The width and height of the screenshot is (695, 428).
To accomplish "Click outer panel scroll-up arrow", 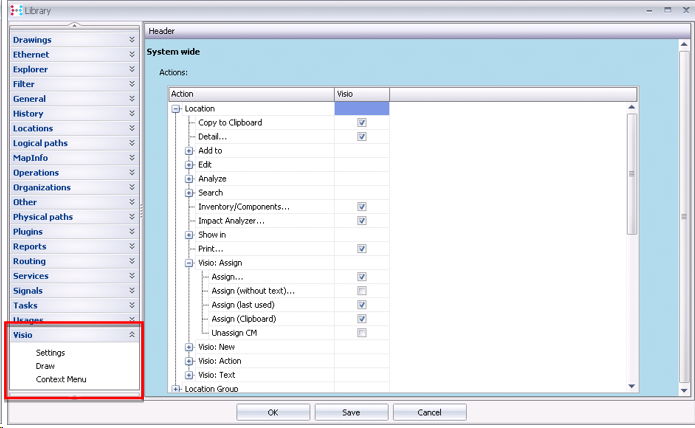I will click(x=684, y=44).
